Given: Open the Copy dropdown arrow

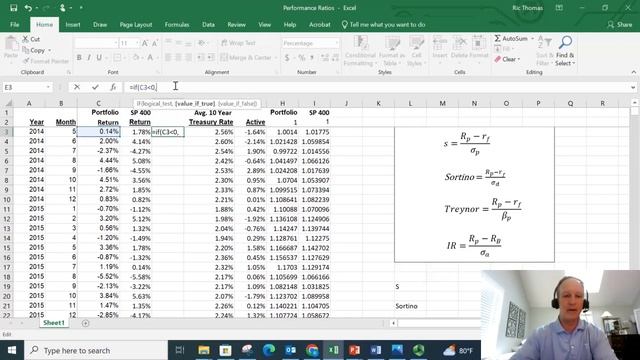Looking at the screenshot, I should tap(49, 51).
